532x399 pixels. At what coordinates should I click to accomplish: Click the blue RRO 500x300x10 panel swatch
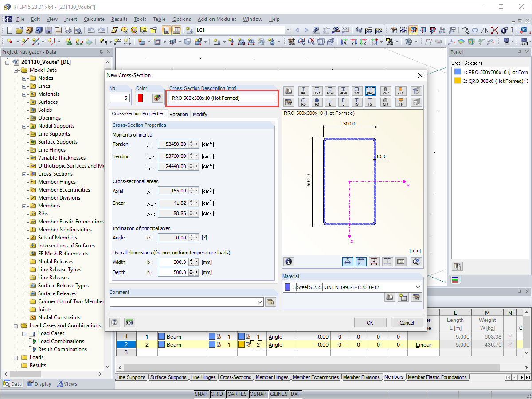458,72
